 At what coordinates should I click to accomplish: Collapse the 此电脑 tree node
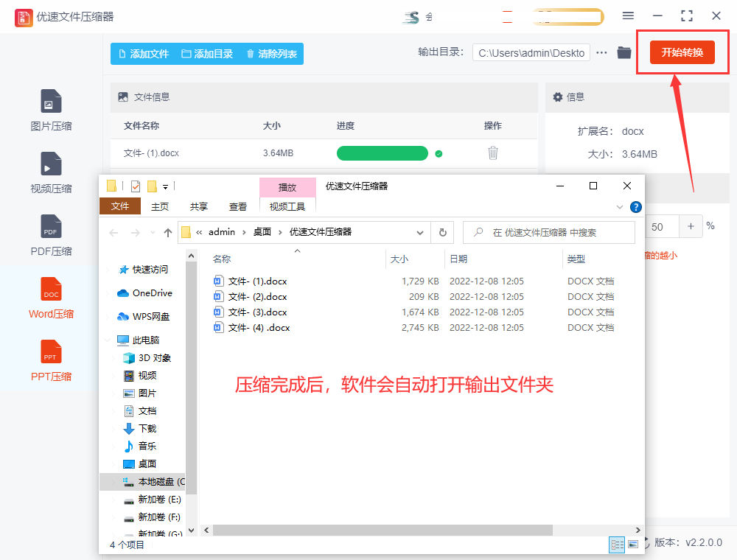point(108,340)
